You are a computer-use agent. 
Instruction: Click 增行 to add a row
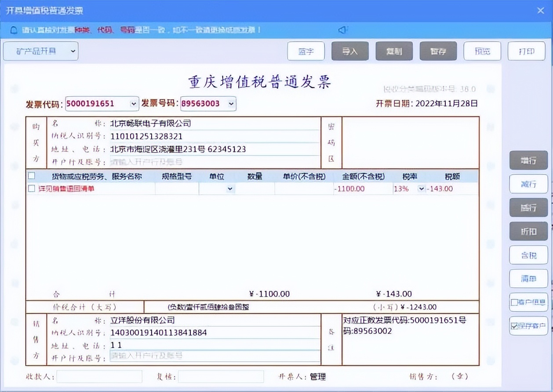(528, 160)
